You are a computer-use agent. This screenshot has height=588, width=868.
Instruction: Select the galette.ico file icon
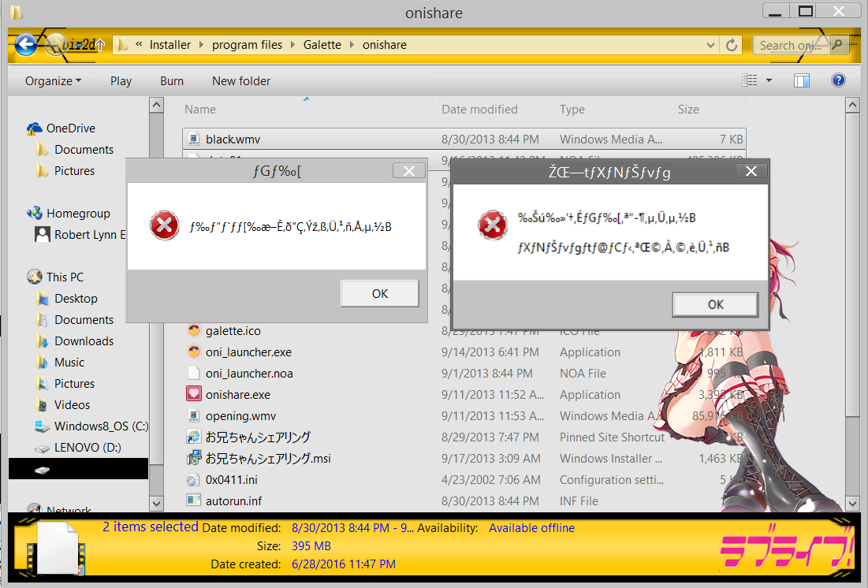(x=193, y=330)
